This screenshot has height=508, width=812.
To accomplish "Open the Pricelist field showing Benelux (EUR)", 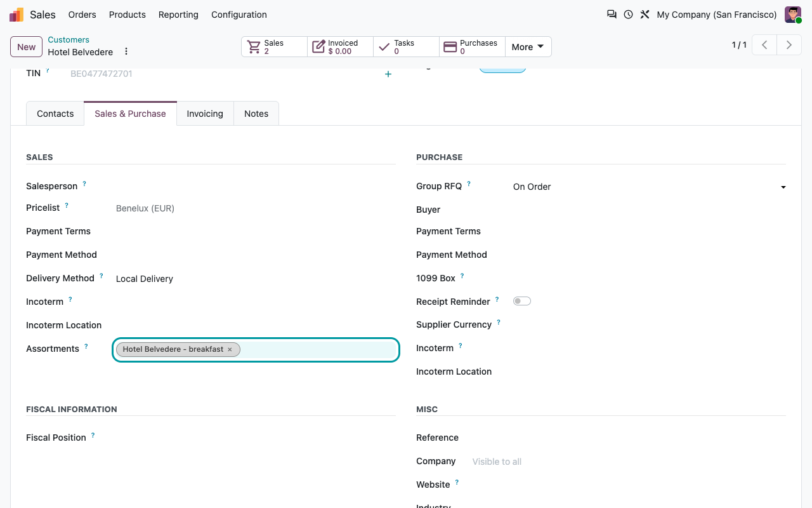I will tap(255, 208).
